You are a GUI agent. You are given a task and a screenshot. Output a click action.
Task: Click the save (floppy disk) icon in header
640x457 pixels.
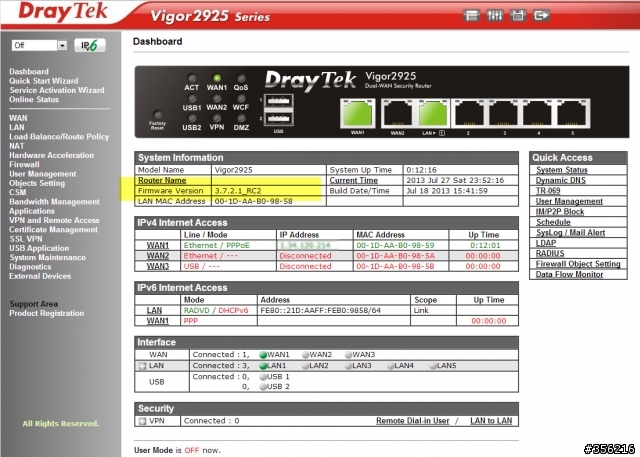pos(518,16)
